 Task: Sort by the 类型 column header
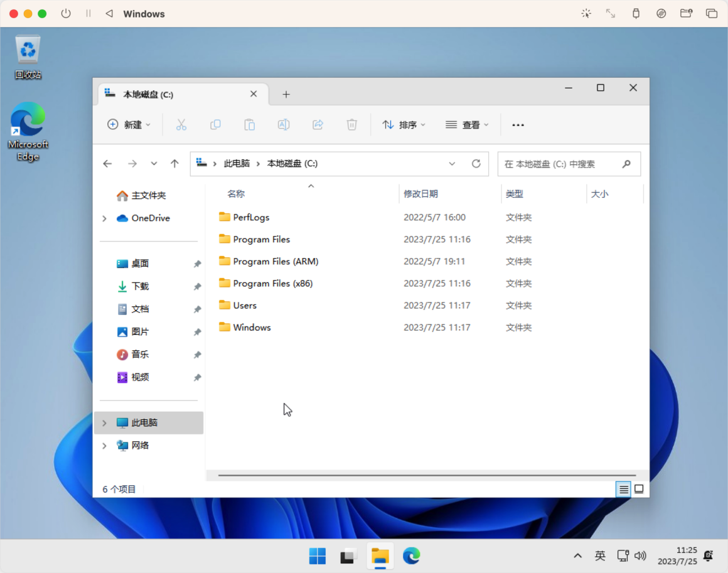515,194
